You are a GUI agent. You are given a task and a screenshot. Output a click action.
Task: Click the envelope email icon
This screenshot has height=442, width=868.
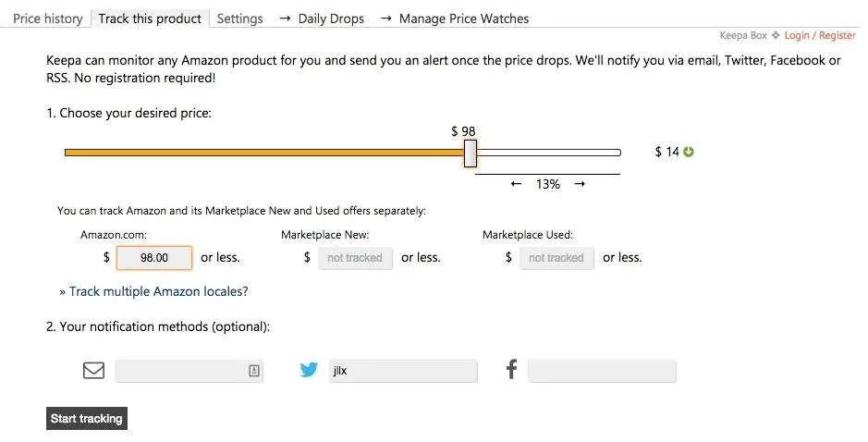[x=93, y=370]
